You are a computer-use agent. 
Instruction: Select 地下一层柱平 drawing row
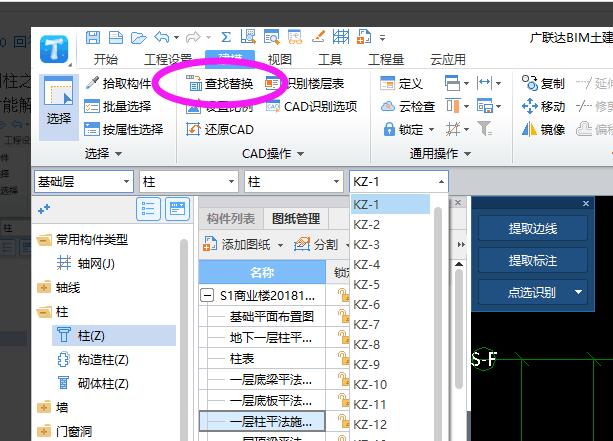pyautogui.click(x=262, y=337)
